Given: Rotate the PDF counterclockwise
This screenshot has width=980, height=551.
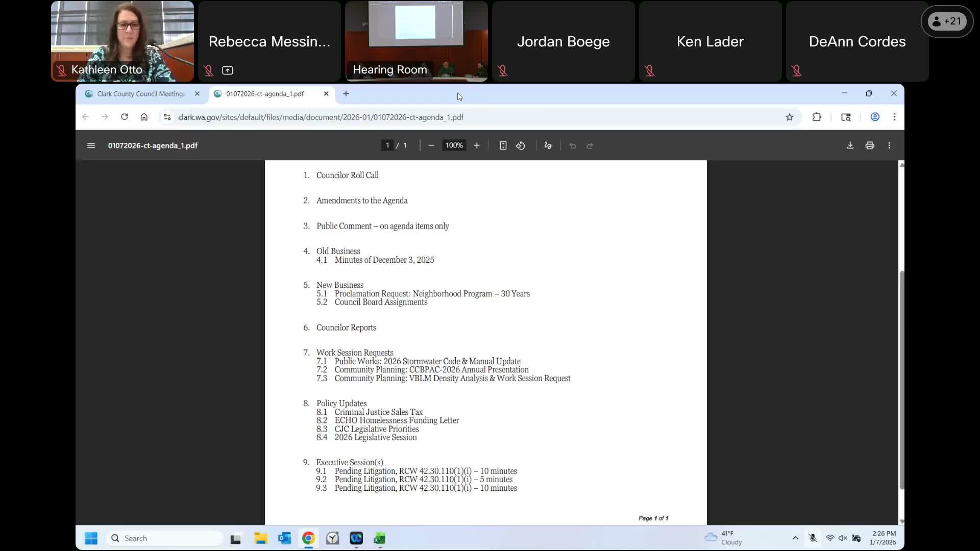Looking at the screenshot, I should [520, 145].
